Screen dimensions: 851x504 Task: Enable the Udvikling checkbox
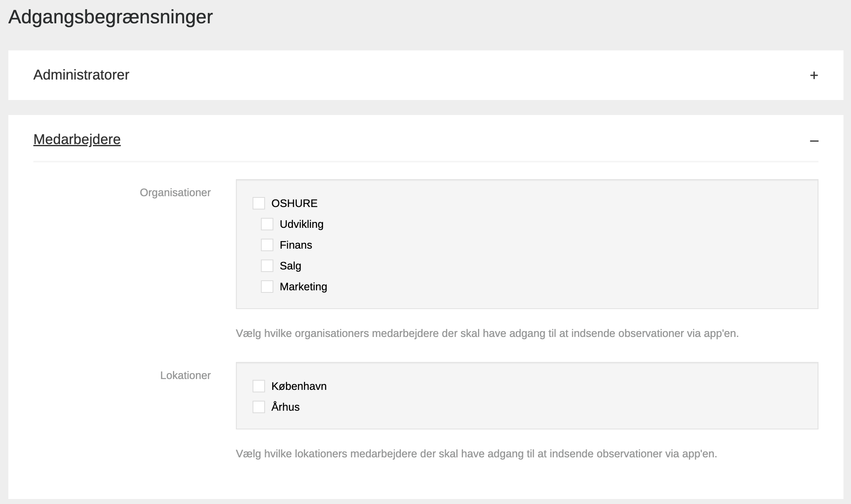267,224
